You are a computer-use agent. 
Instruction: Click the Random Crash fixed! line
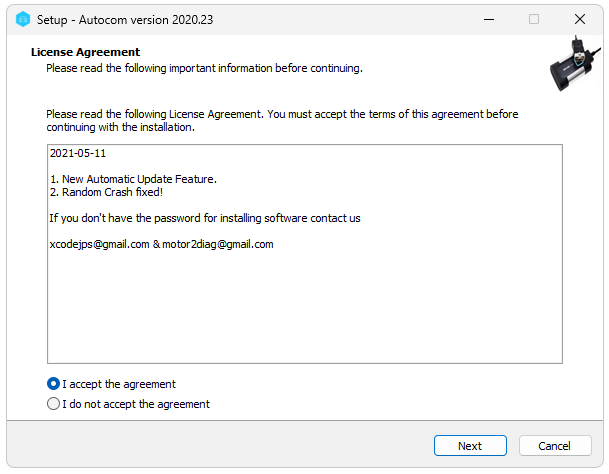[106, 192]
